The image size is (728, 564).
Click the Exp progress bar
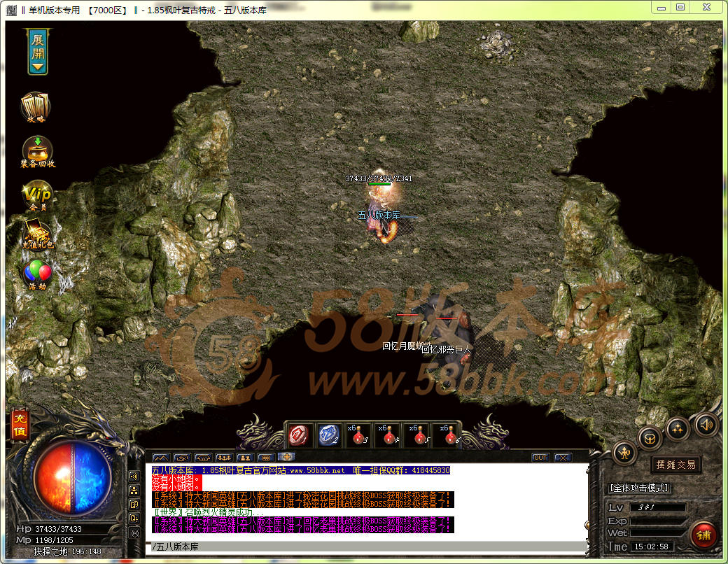pyautogui.click(x=657, y=521)
